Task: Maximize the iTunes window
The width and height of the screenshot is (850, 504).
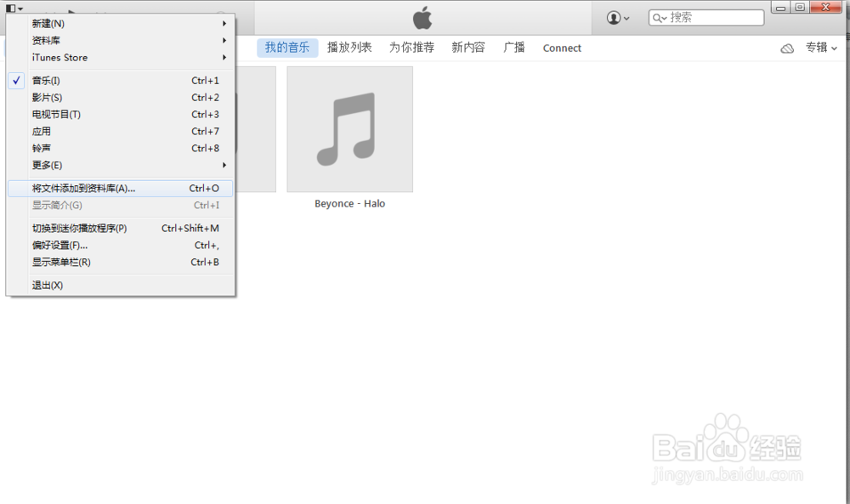Action: pos(800,8)
